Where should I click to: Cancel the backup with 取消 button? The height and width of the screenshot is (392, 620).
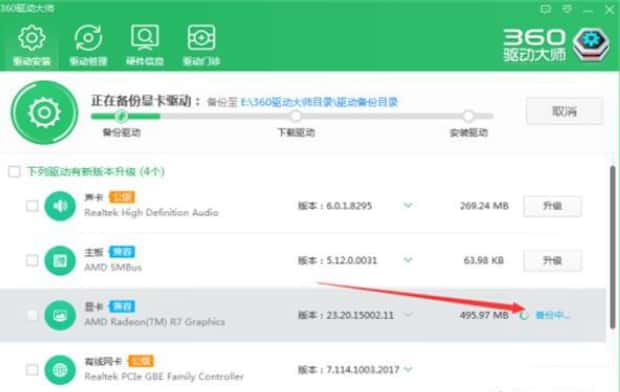pyautogui.click(x=564, y=112)
